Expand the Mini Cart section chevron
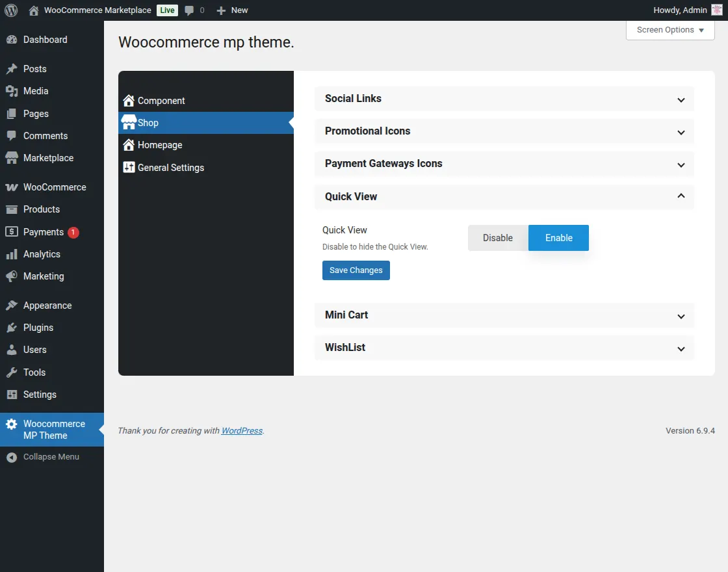The width and height of the screenshot is (728, 572). coord(681,316)
